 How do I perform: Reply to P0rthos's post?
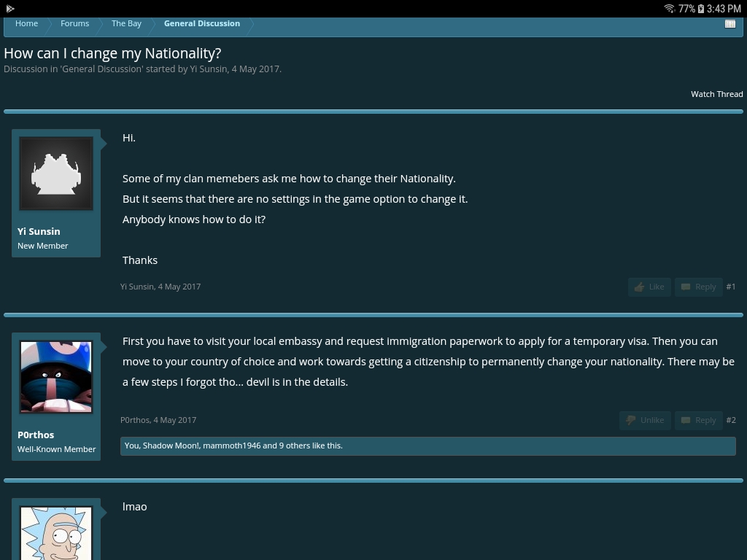tap(699, 420)
